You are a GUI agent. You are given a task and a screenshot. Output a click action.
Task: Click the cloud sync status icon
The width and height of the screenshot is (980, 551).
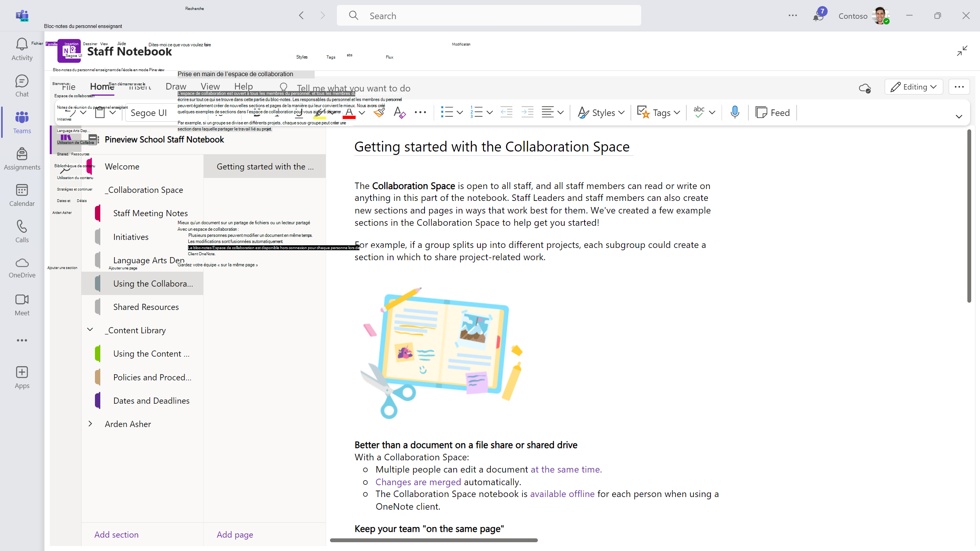click(x=865, y=88)
